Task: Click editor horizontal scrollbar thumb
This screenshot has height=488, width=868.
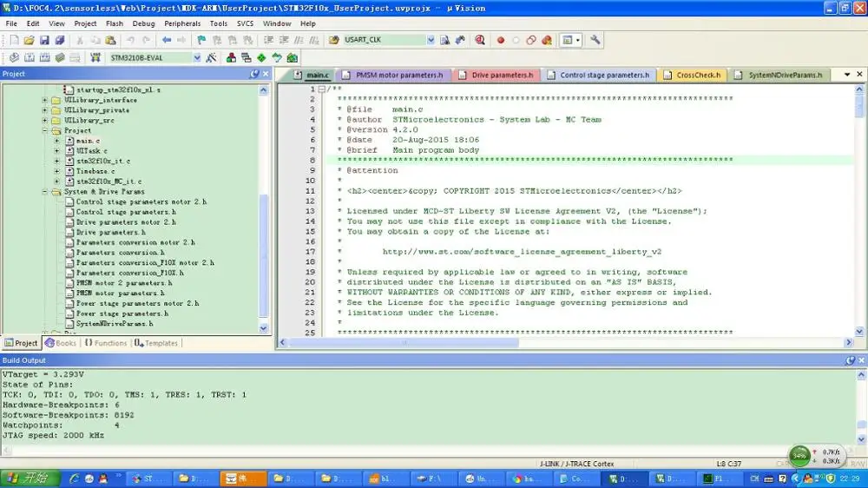Action: click(404, 342)
